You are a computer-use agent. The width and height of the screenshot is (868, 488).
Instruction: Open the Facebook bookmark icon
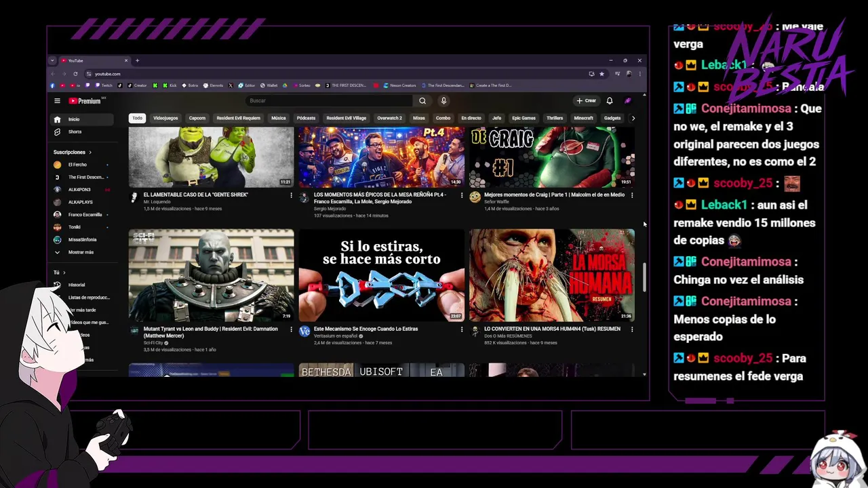click(x=52, y=85)
